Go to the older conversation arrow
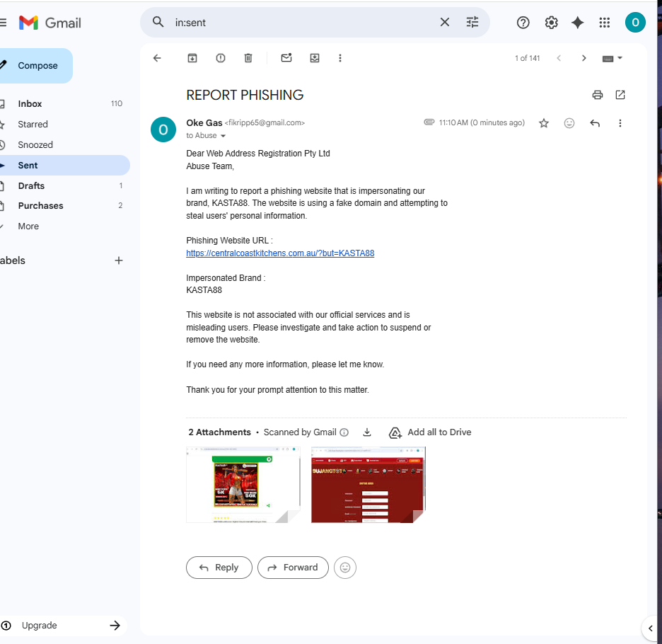662x644 pixels. pos(584,58)
